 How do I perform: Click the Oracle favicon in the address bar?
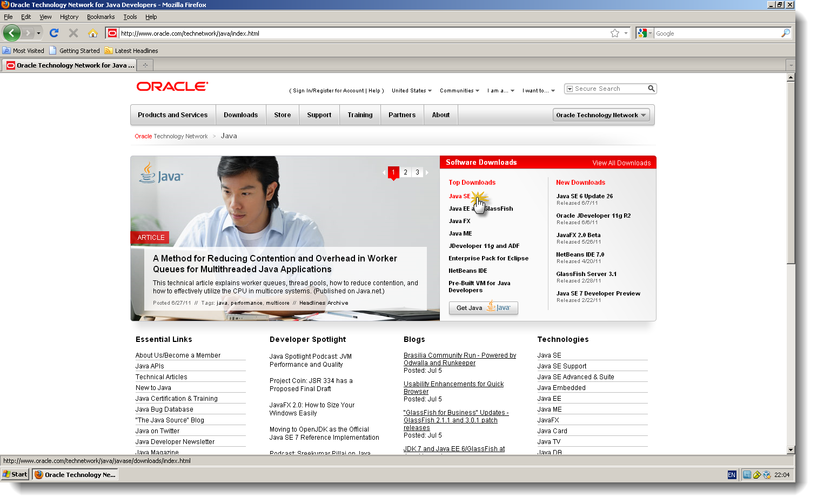pyautogui.click(x=111, y=33)
